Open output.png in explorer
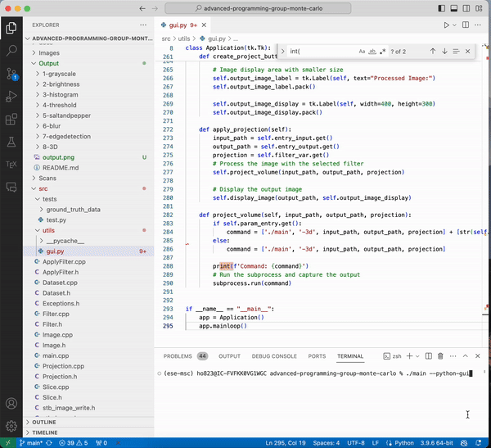This screenshot has width=491, height=448. point(58,157)
